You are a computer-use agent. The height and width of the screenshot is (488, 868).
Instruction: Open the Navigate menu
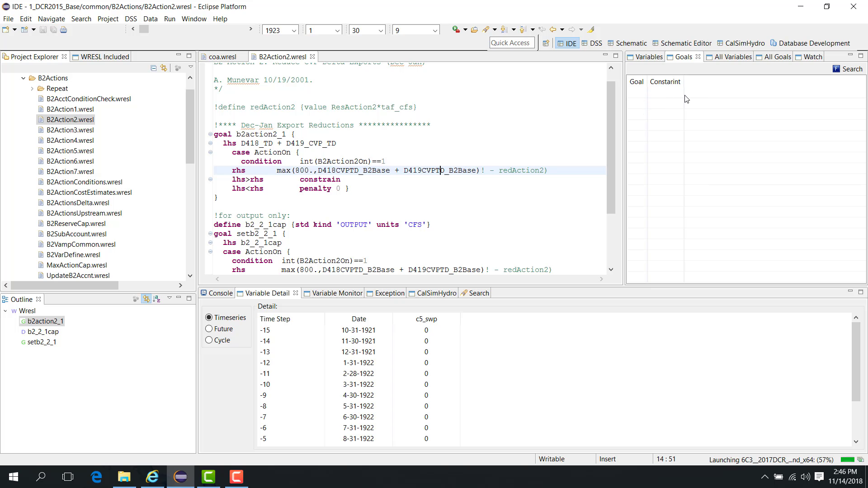pyautogui.click(x=51, y=19)
